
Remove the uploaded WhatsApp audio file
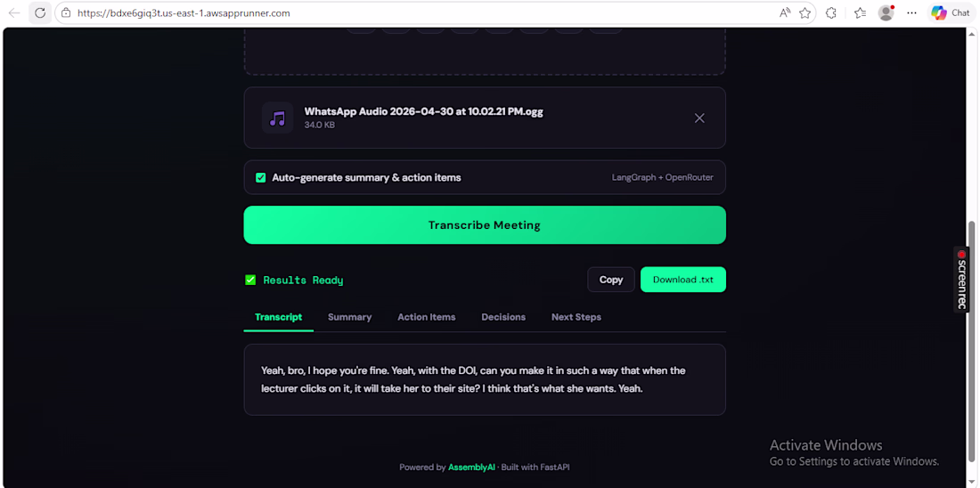(x=699, y=118)
